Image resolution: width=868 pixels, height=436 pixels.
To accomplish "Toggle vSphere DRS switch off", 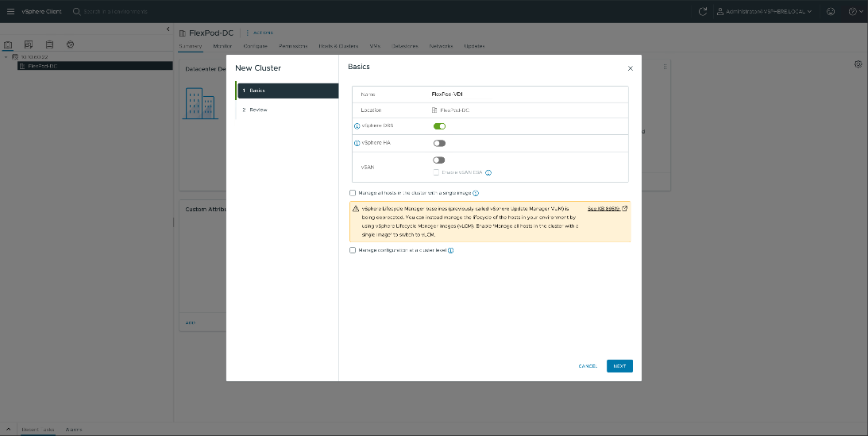I will click(439, 126).
